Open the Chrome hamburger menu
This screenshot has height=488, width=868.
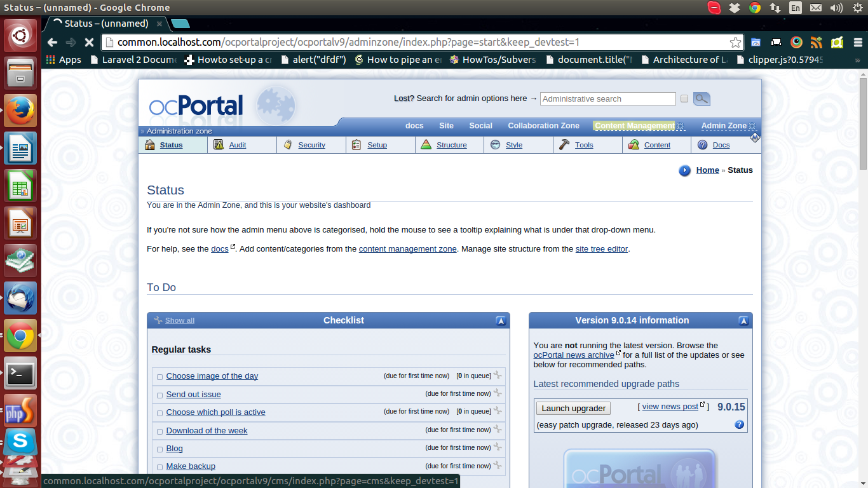(857, 43)
